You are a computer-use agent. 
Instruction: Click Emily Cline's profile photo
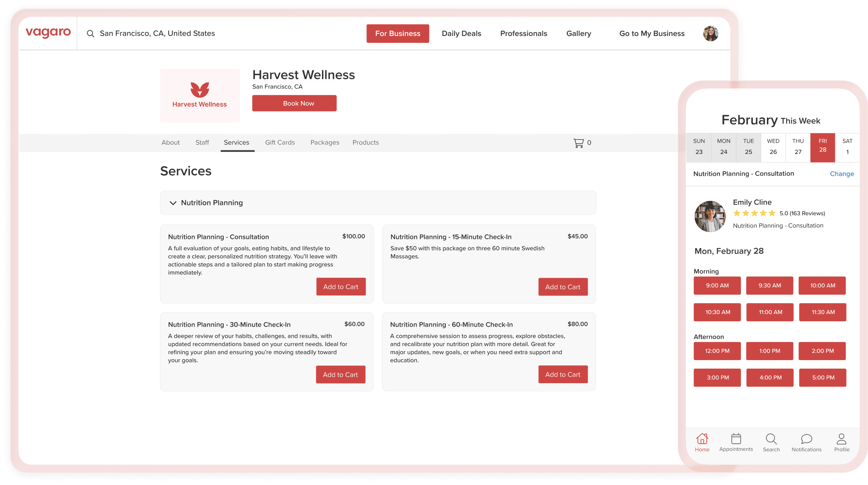tap(710, 216)
